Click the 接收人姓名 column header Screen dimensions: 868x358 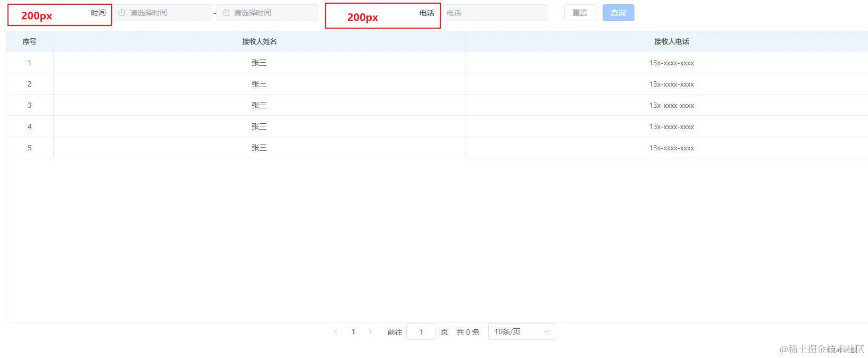tap(260, 41)
